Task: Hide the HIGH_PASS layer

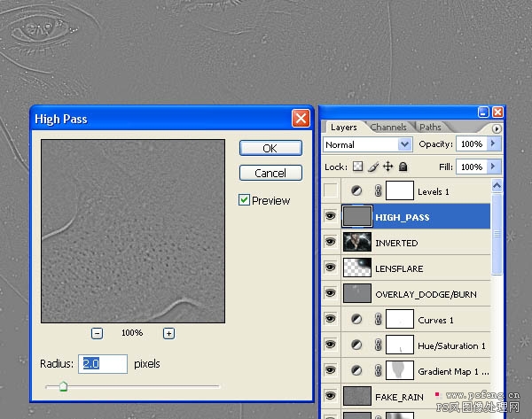Action: pos(331,216)
